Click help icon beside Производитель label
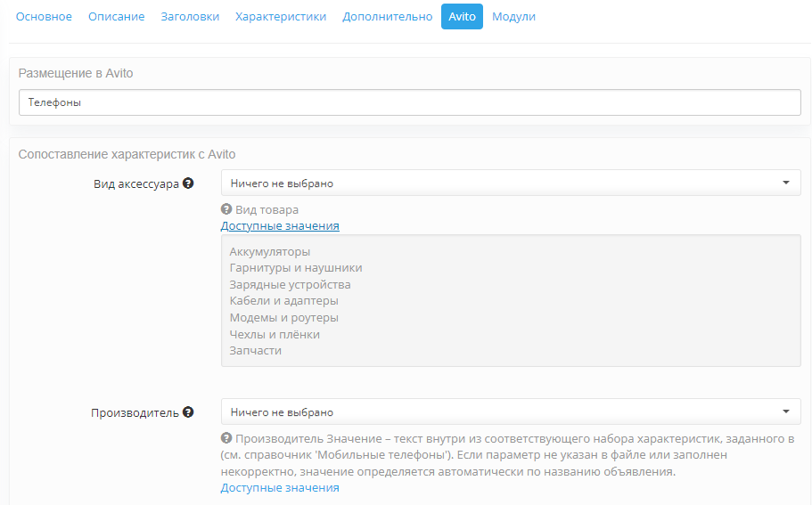Image resolution: width=812 pixels, height=505 pixels. point(188,411)
